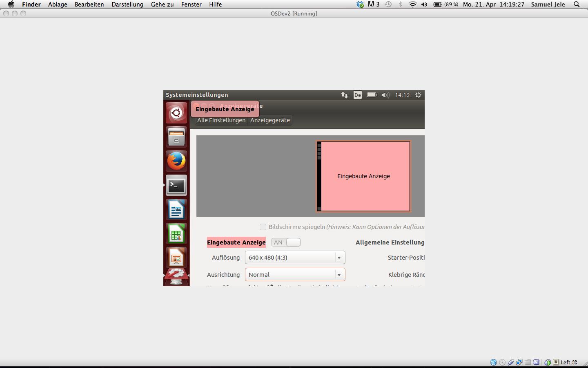
Task: Open the Gehe zu menu
Action: click(163, 4)
